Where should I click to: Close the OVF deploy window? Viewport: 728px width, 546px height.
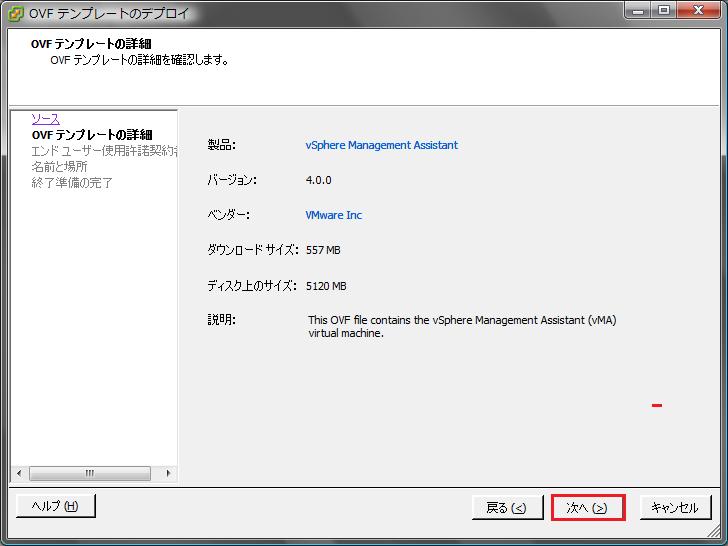coord(699,10)
